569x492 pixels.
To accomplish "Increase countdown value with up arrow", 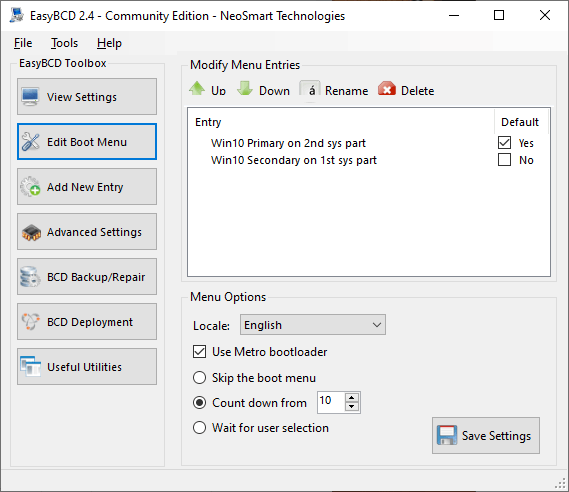I will coord(352,398).
